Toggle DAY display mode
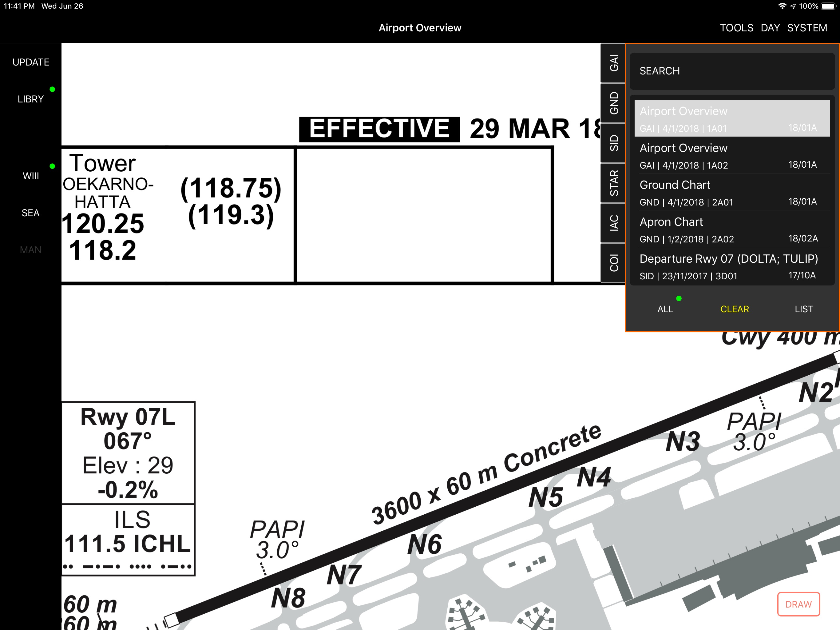This screenshot has height=630, width=840. pos(770,28)
